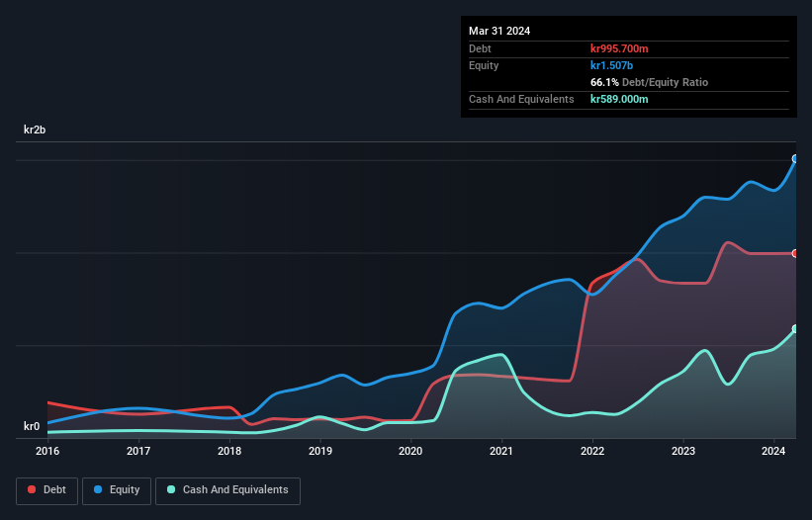Click the Mar 31 2024 tooltip date

pyautogui.click(x=499, y=31)
